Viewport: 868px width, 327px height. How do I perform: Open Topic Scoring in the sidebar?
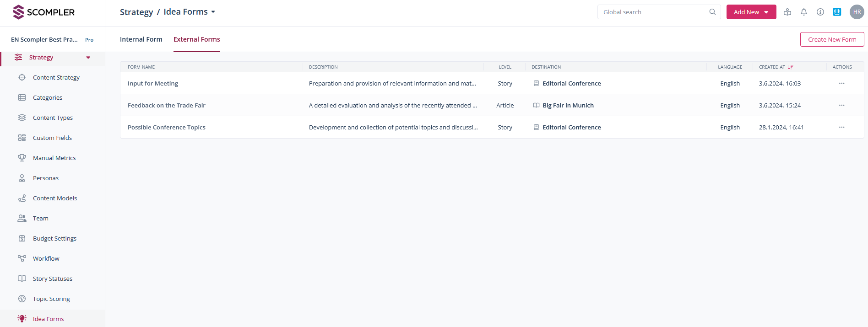(51, 299)
